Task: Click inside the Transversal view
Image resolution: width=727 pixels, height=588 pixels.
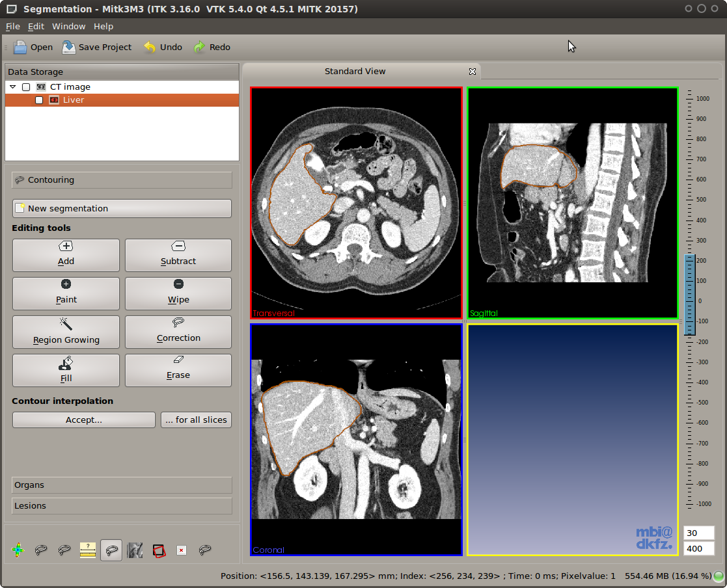Action: pos(356,202)
